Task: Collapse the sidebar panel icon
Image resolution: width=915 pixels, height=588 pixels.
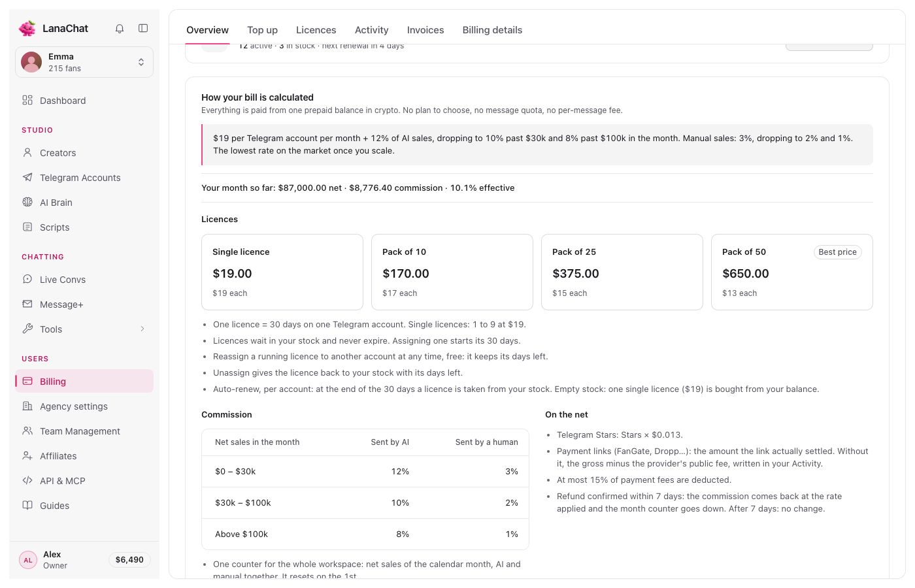Action: pyautogui.click(x=143, y=28)
